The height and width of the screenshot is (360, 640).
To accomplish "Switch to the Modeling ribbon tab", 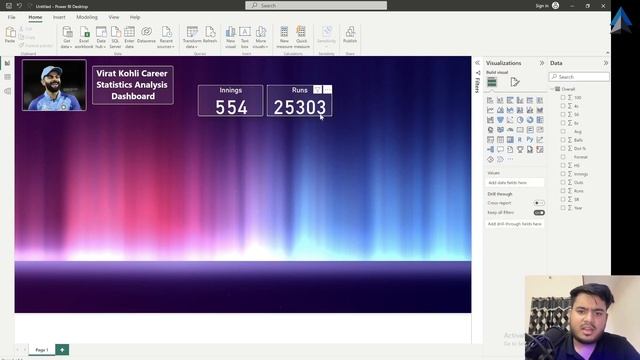I will click(x=87, y=17).
